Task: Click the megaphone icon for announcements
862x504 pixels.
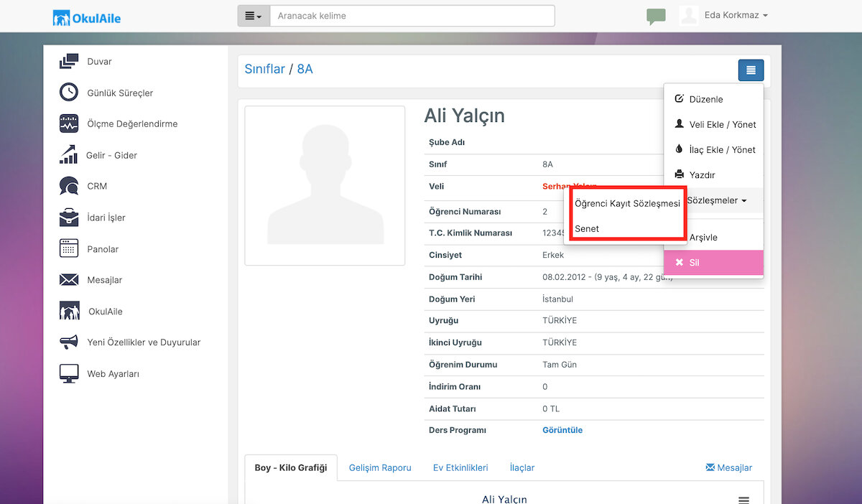Action: (x=69, y=342)
